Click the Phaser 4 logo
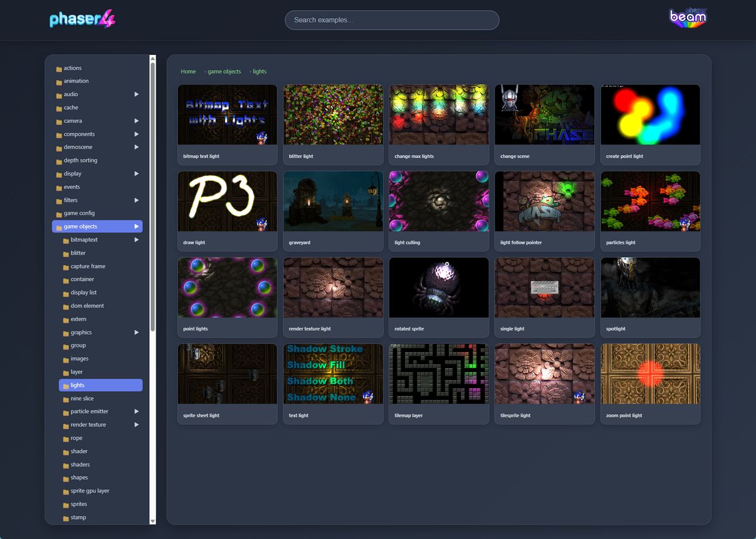756x539 pixels. click(83, 20)
